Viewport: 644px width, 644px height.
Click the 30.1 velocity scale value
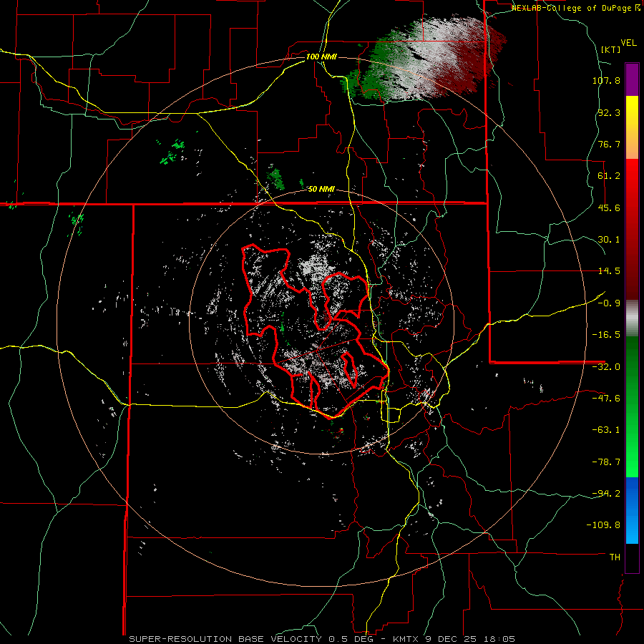point(609,240)
